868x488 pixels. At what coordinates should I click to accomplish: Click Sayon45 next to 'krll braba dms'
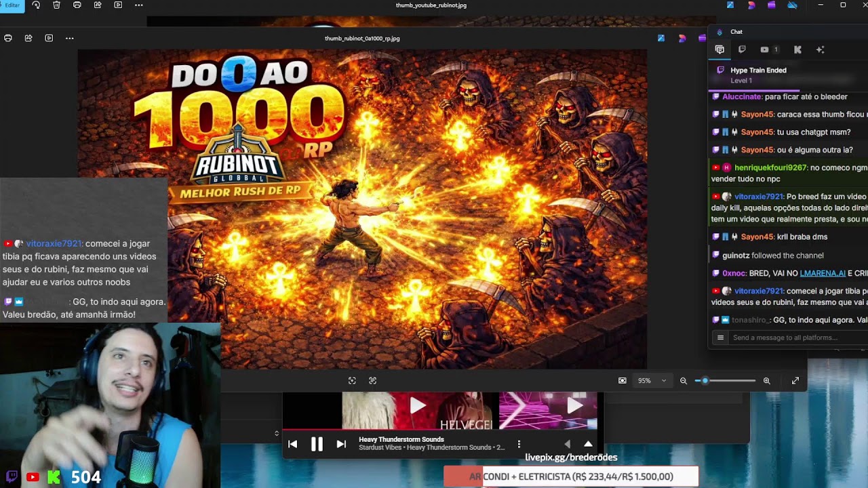pyautogui.click(x=757, y=237)
